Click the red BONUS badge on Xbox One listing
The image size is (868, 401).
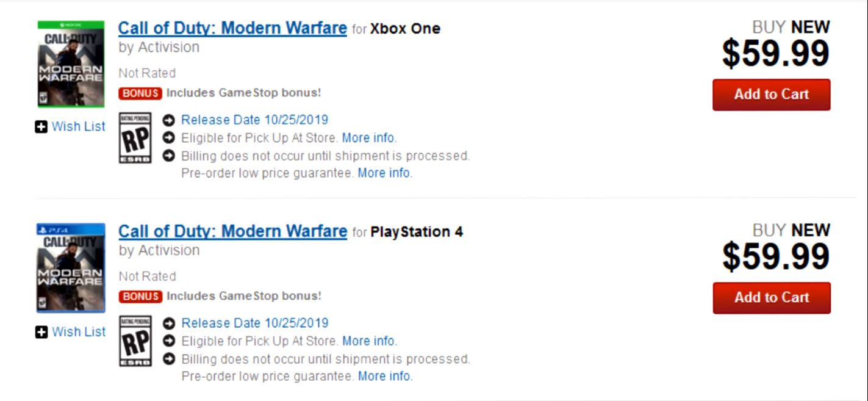pyautogui.click(x=140, y=93)
